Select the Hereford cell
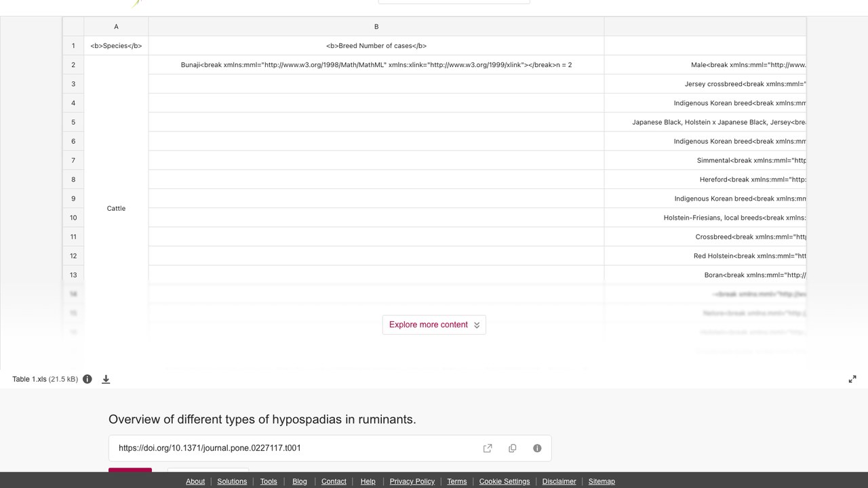The image size is (868, 488). [705, 180]
